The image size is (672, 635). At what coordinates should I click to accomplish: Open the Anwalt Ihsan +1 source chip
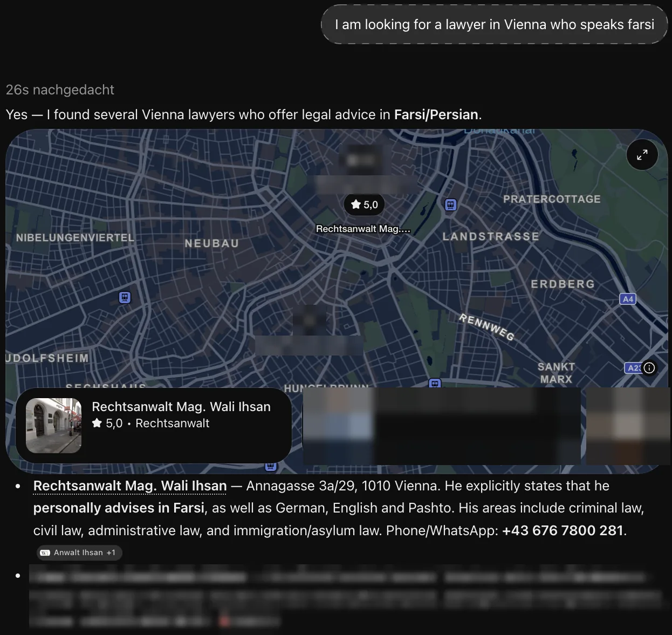tap(79, 552)
